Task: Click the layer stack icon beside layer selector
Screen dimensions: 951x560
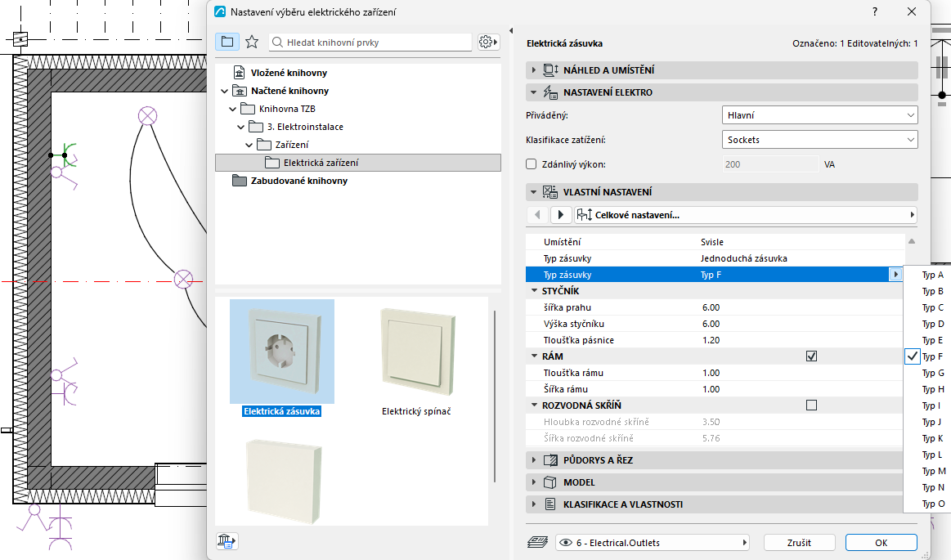Action: click(538, 543)
